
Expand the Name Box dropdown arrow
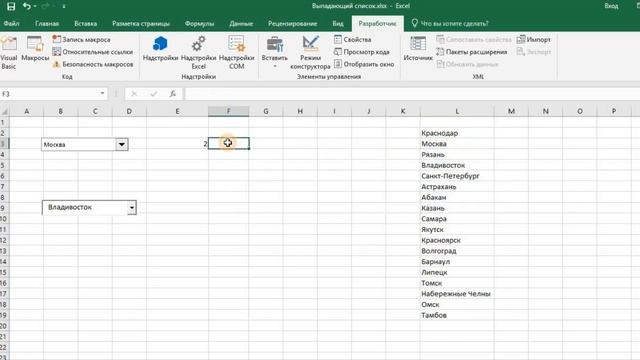(102, 93)
